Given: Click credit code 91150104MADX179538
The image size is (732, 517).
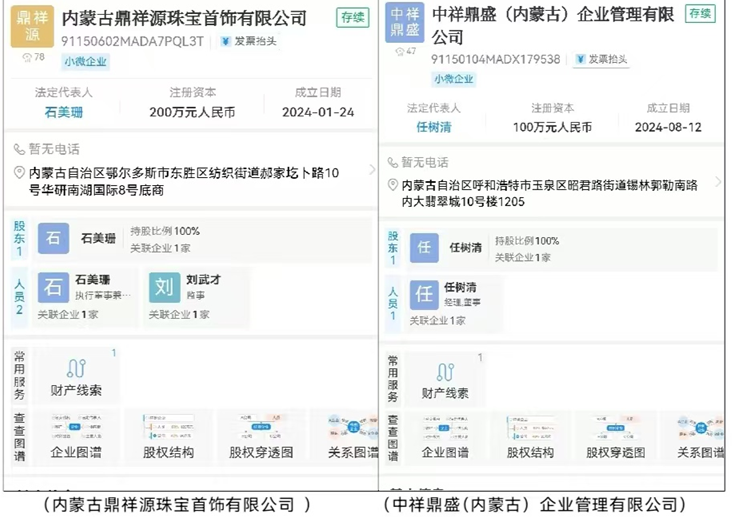Looking at the screenshot, I should (495, 59).
